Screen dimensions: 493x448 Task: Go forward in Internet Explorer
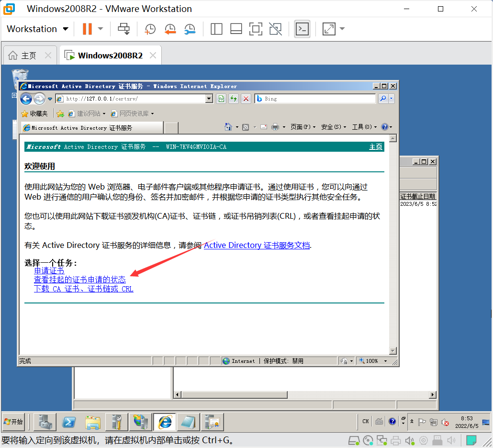tap(39, 99)
